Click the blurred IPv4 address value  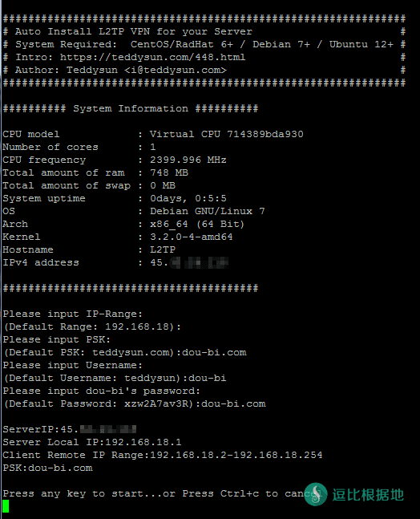point(189,263)
